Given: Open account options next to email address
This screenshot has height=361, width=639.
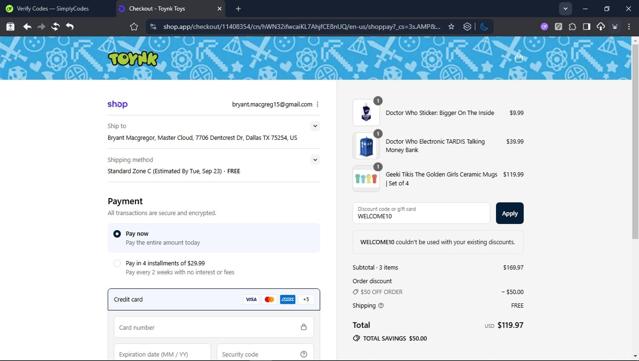Looking at the screenshot, I should [x=317, y=104].
